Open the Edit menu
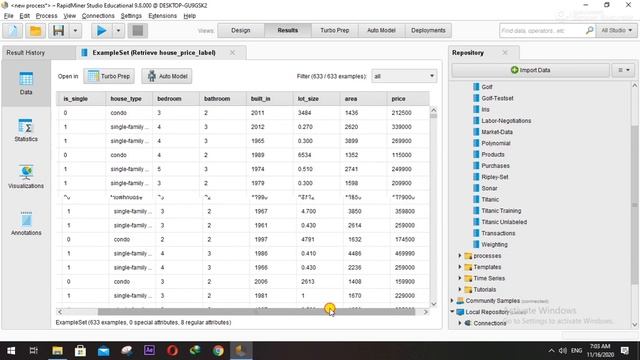 [24, 16]
